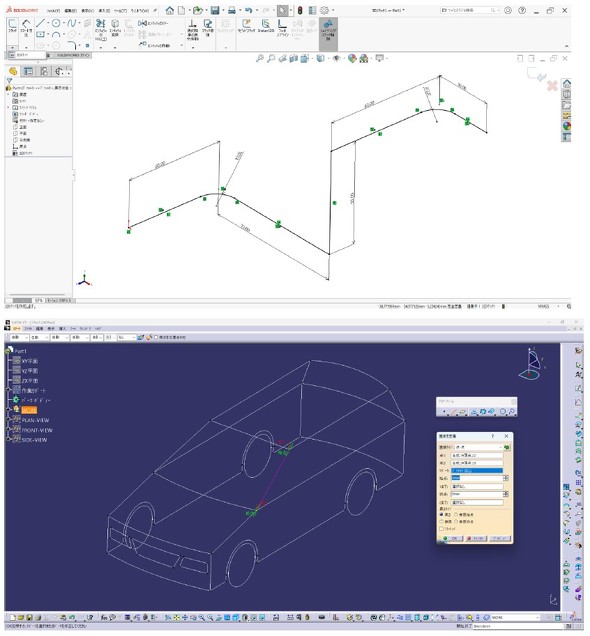Select the Rectangle sketch tool in SolidWorks
Viewport: 590px width, 636px height.
pyautogui.click(x=40, y=35)
